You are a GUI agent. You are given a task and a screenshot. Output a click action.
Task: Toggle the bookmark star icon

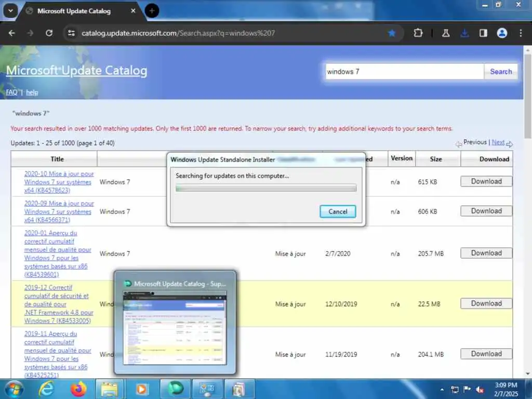[392, 33]
